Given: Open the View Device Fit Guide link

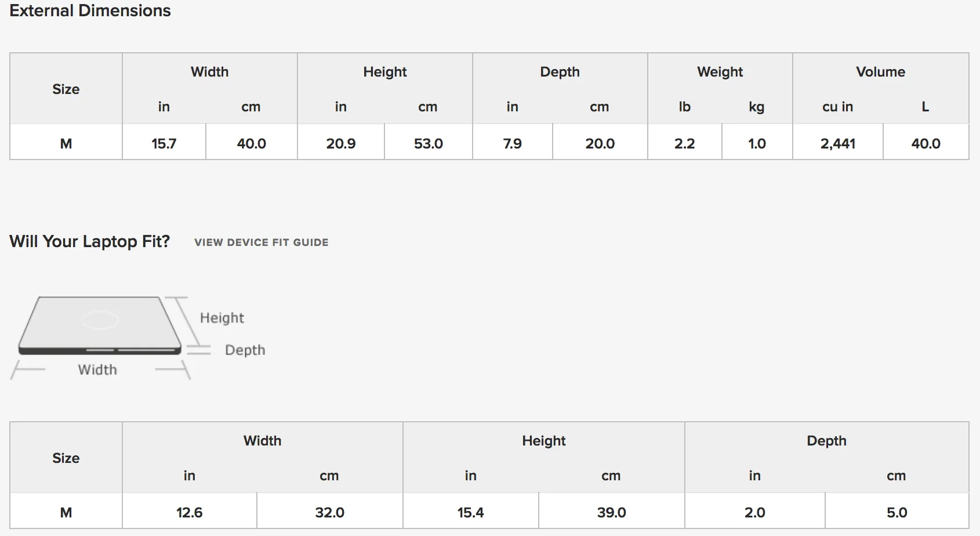Looking at the screenshot, I should coord(262,242).
